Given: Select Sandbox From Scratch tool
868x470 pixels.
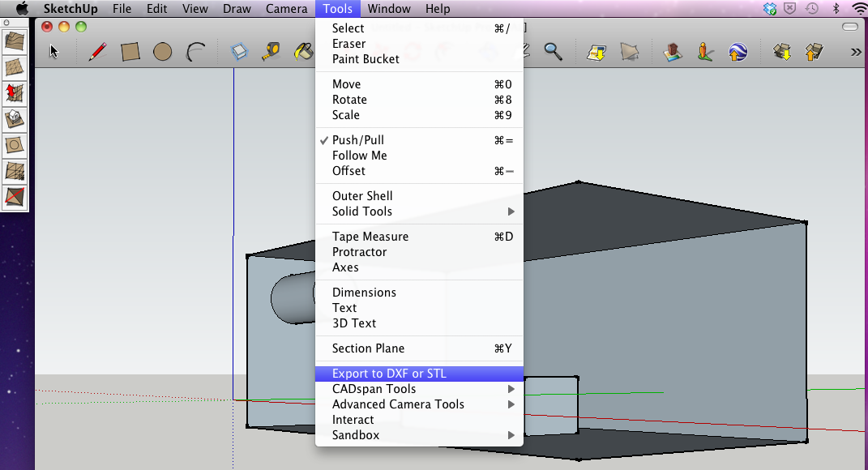Looking at the screenshot, I should pyautogui.click(x=15, y=67).
